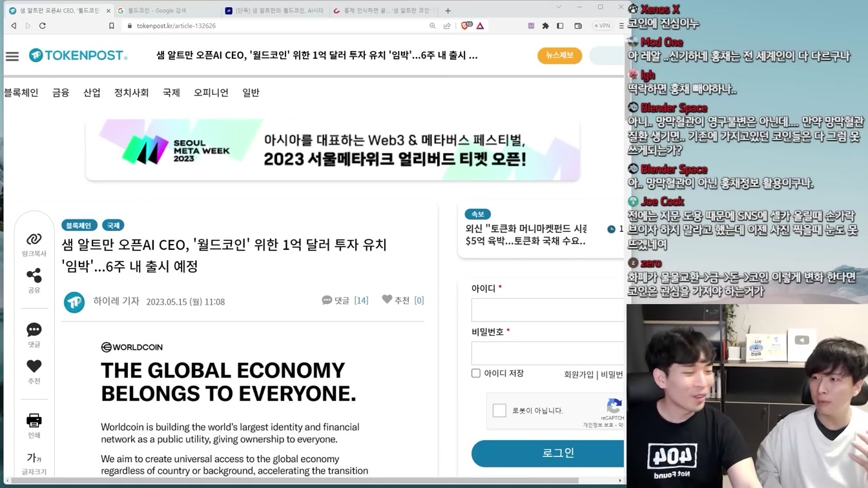
Task: Click the reporter name 하이레 기자
Action: point(116,301)
